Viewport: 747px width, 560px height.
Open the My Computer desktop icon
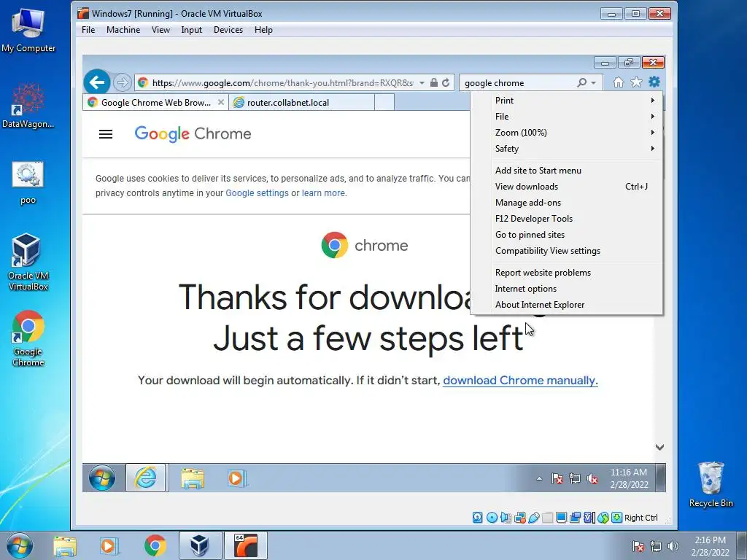(x=28, y=29)
